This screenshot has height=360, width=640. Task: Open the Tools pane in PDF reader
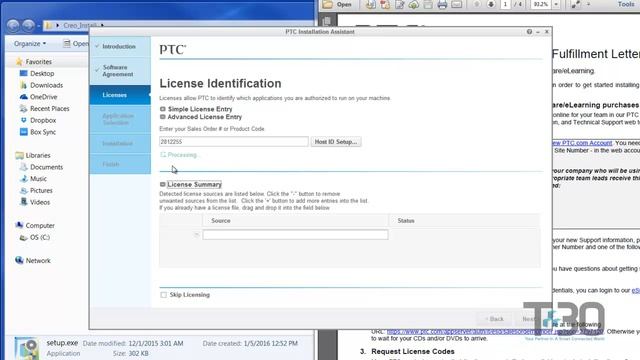(x=626, y=4)
